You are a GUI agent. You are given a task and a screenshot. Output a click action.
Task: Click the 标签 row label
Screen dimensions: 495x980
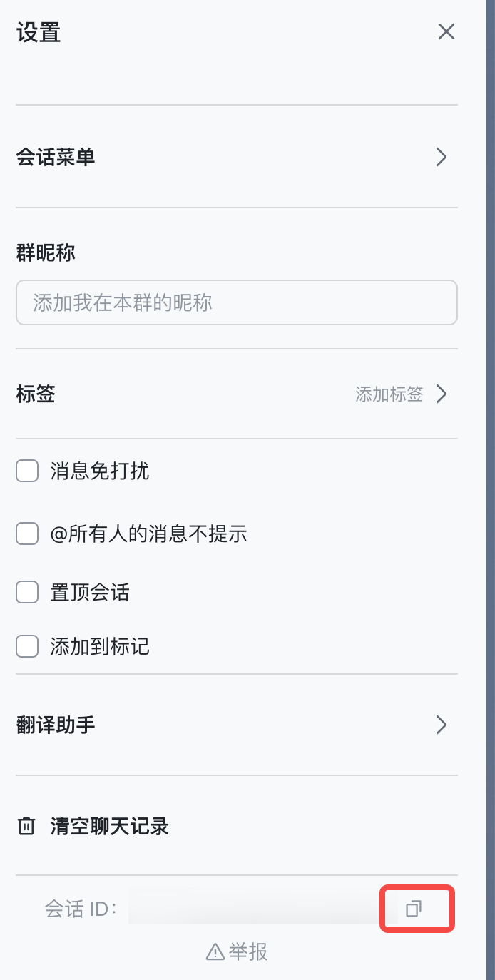36,394
